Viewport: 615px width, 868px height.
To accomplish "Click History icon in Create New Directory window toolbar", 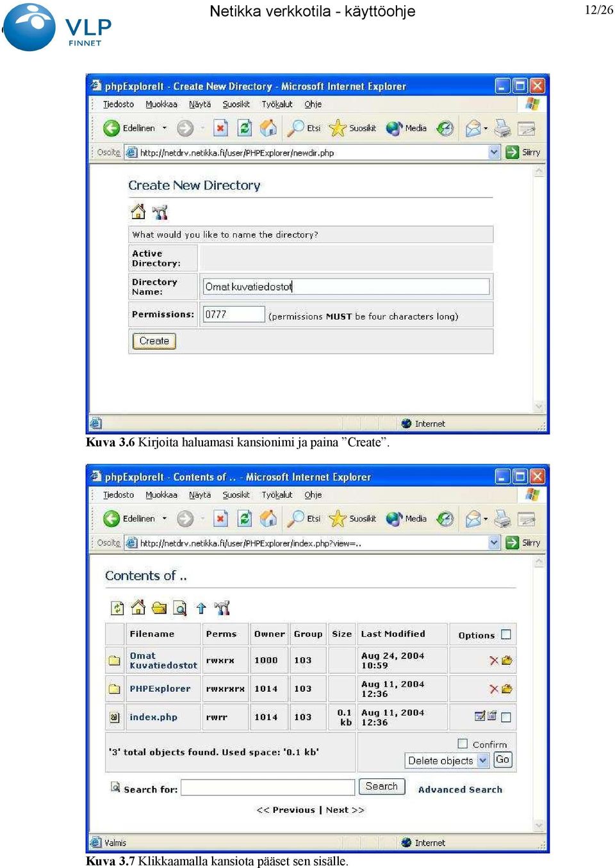I will coord(445,128).
